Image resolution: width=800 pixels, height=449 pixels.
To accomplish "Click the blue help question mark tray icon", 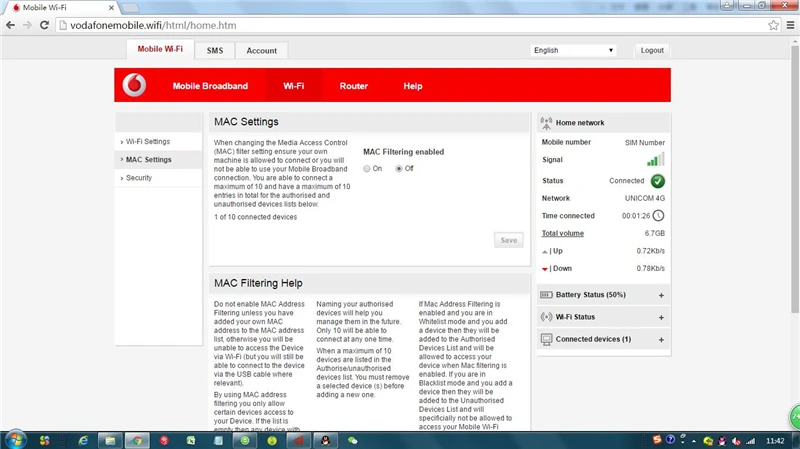I will click(x=670, y=439).
